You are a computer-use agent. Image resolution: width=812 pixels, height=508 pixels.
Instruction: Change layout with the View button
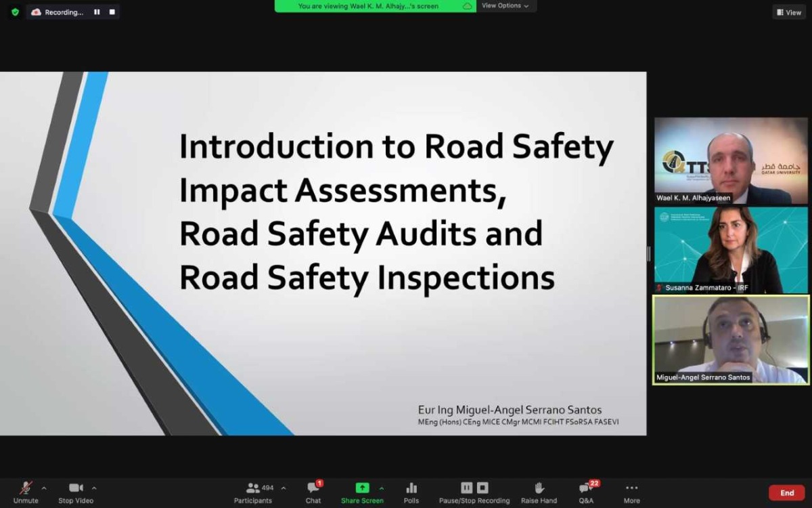tap(789, 12)
